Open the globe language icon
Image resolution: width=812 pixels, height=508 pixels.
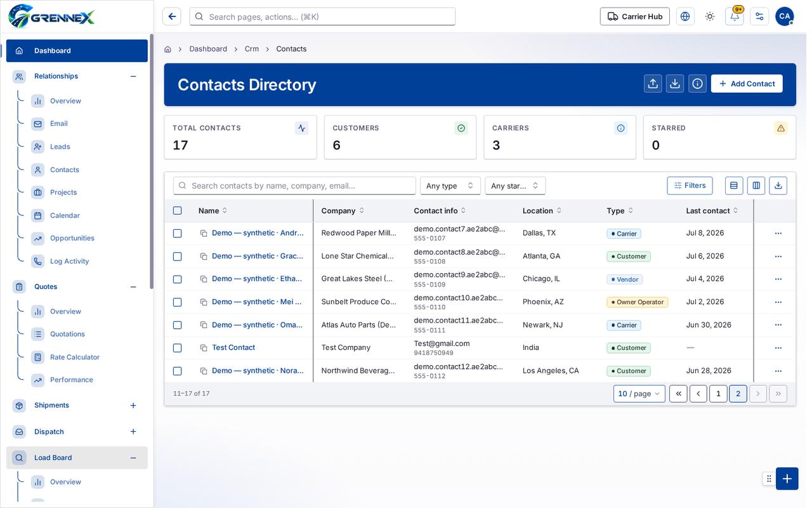coord(685,17)
